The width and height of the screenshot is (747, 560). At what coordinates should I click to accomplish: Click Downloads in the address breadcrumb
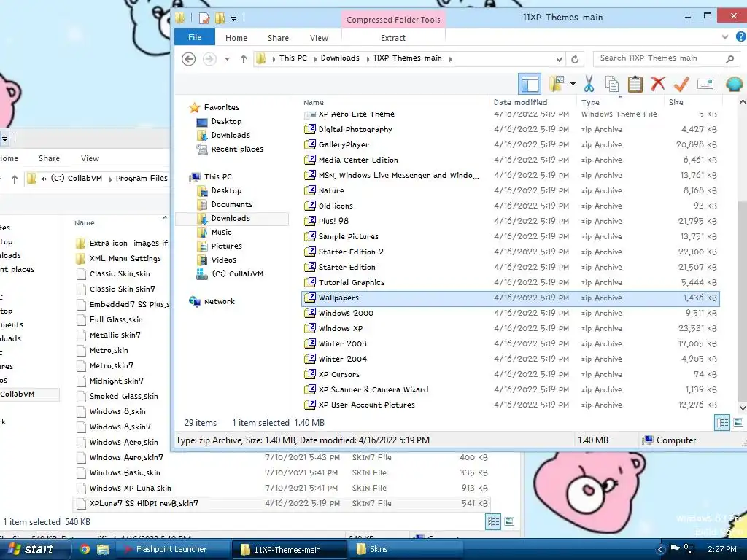(340, 58)
